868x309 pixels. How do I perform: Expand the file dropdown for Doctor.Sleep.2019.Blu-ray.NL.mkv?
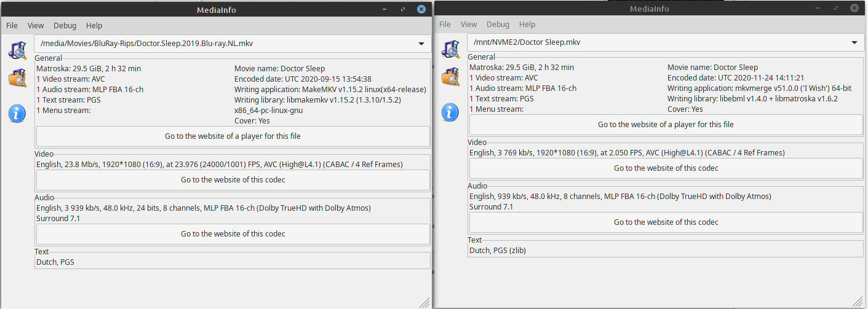pos(421,44)
